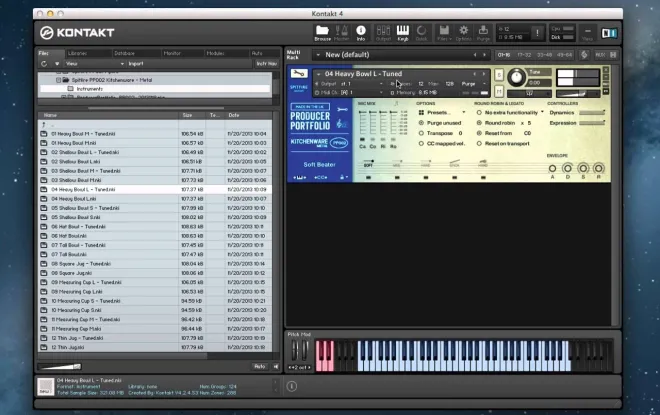The image size is (660, 415).
Task: Click the Instr Nav button
Action: [x=266, y=64]
